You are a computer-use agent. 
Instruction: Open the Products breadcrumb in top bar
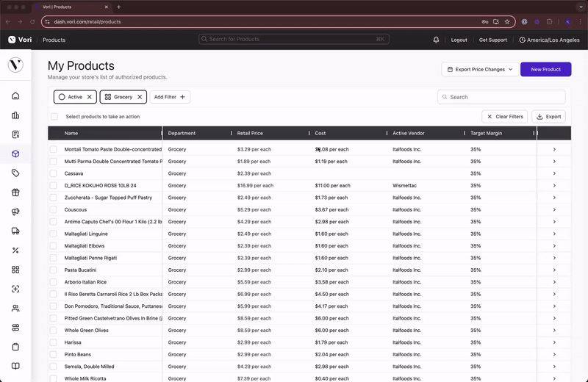click(x=54, y=40)
